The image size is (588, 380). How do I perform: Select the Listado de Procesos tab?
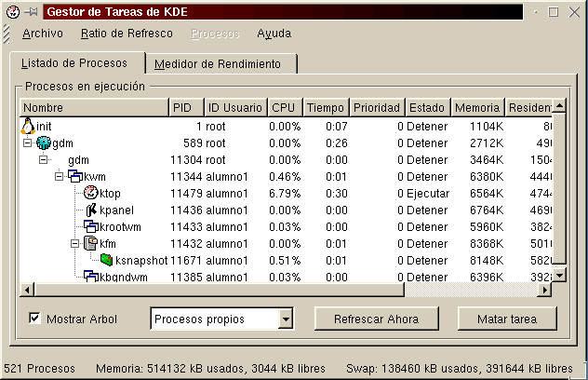point(77,62)
